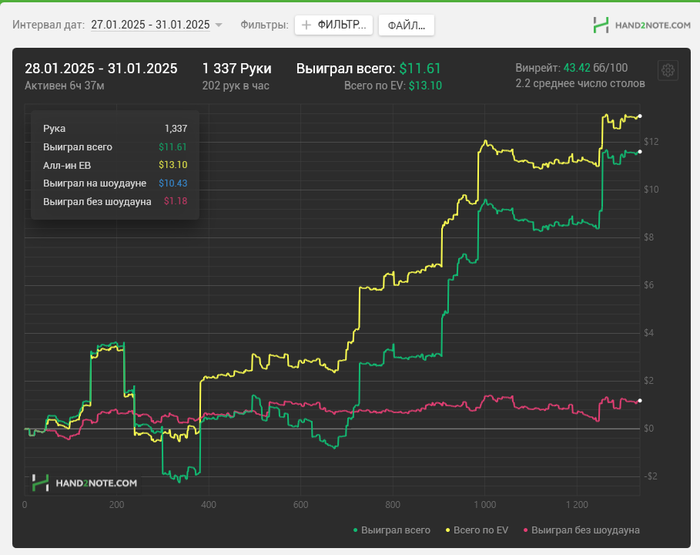700x555 pixels.
Task: Click the green line's end marker
Action: (640, 152)
